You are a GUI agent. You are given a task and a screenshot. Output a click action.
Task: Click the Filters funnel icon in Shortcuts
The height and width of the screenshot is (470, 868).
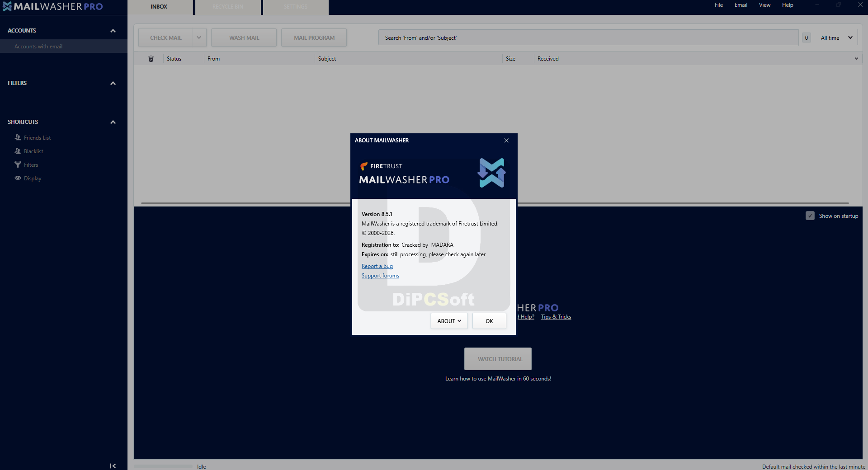18,164
